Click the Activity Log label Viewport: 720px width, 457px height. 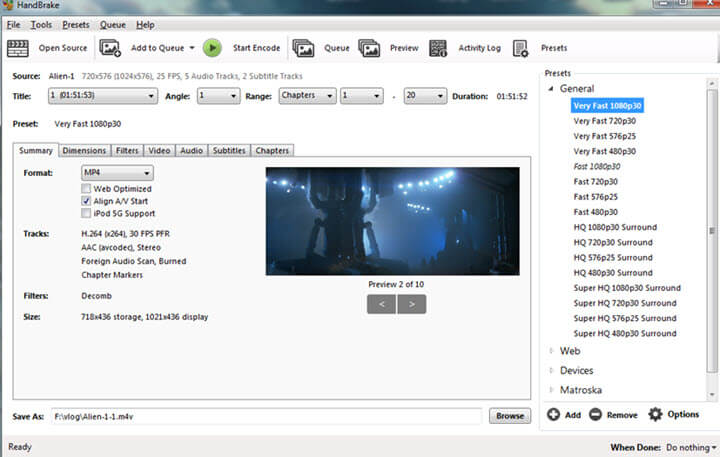(x=479, y=48)
